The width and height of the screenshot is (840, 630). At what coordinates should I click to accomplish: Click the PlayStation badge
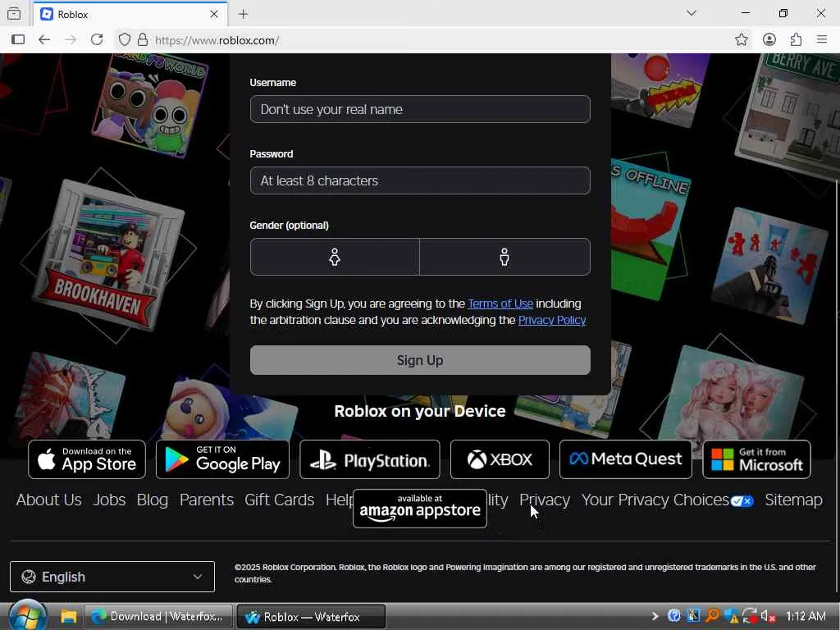click(370, 459)
